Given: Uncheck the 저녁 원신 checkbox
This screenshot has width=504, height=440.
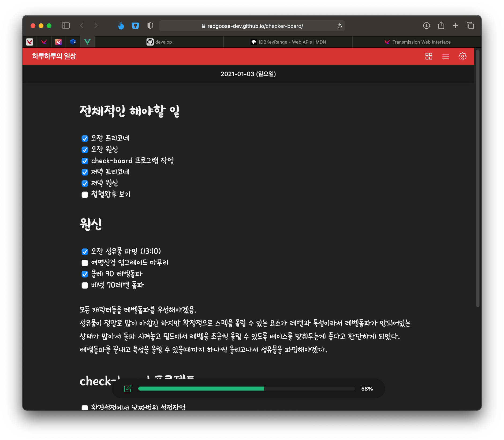Looking at the screenshot, I should point(85,183).
